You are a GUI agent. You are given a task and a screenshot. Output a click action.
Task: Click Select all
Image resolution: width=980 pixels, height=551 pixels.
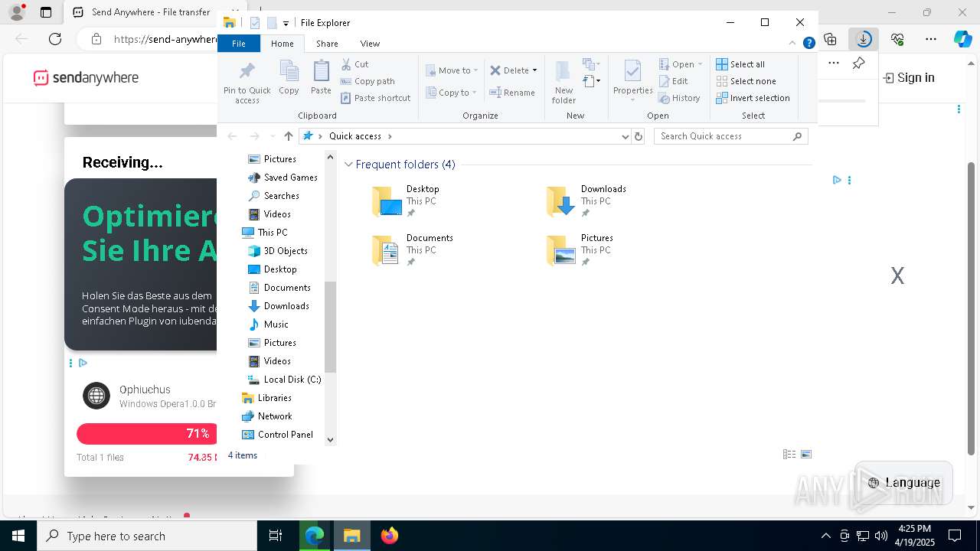click(x=740, y=64)
